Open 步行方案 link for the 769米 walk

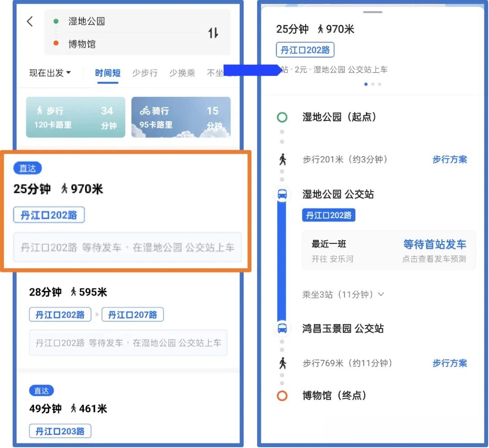(449, 363)
